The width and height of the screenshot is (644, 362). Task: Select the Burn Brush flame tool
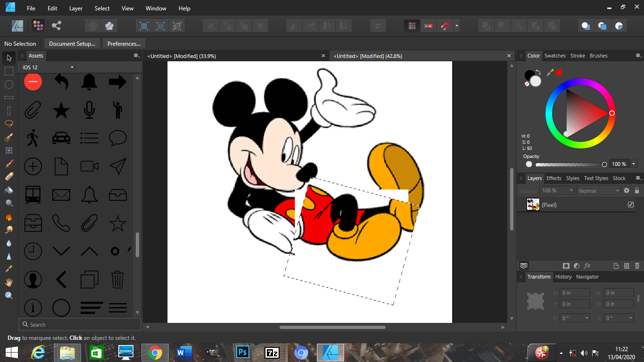9,217
